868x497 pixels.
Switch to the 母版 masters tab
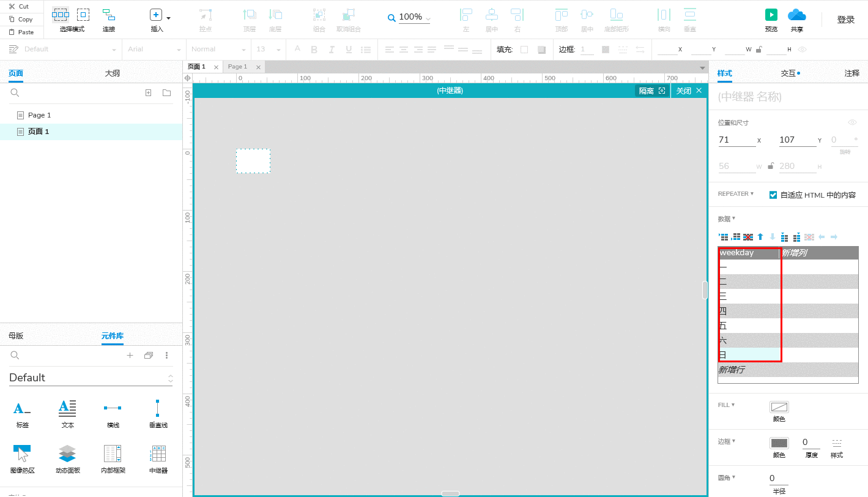pos(16,336)
